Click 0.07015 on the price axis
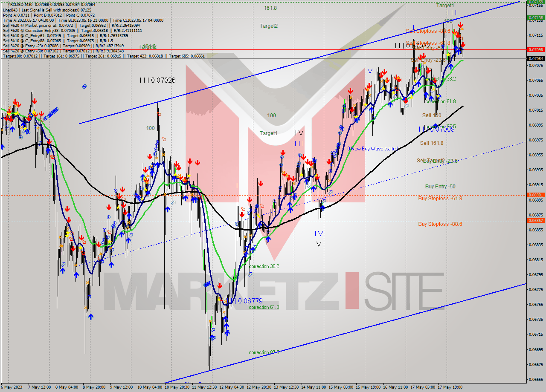546x392 pixels. (x=536, y=110)
